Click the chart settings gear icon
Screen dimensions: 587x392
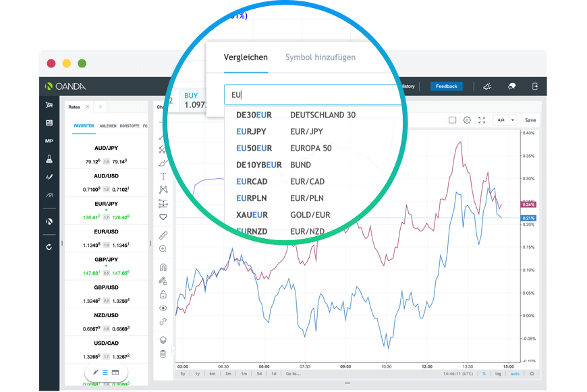pos(467,120)
